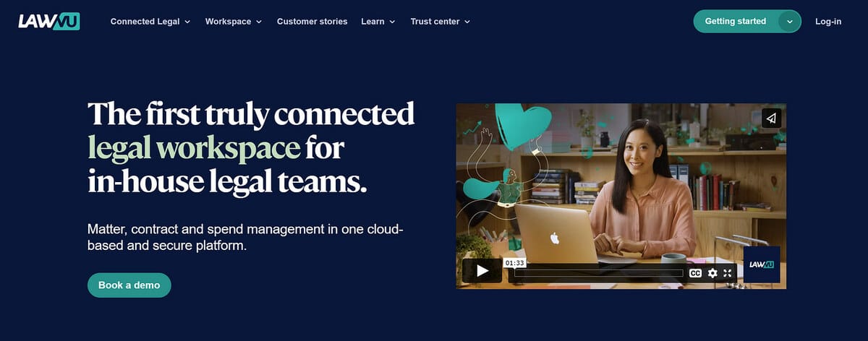Viewport: 868px width, 341px height.
Task: Open the Workspace dropdown menu
Action: point(234,22)
